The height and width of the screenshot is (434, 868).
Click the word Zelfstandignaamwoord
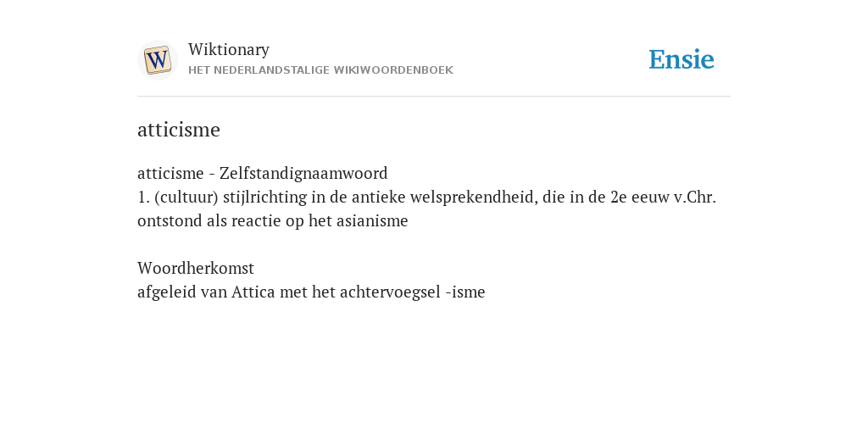click(303, 173)
